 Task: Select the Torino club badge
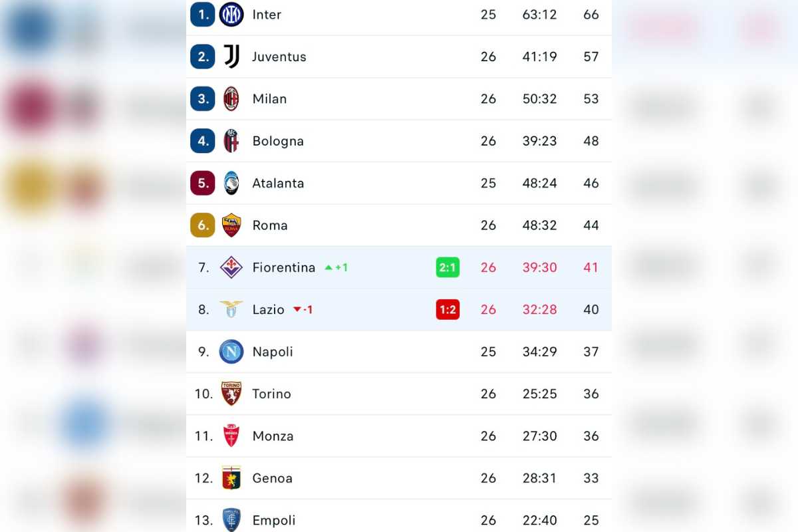coord(231,394)
